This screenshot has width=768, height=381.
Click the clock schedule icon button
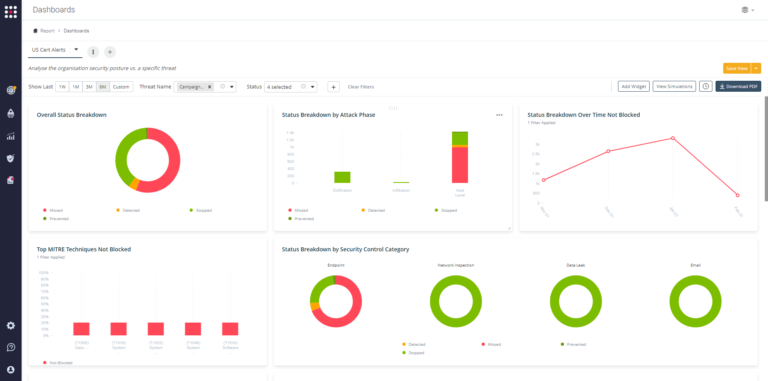(x=705, y=86)
